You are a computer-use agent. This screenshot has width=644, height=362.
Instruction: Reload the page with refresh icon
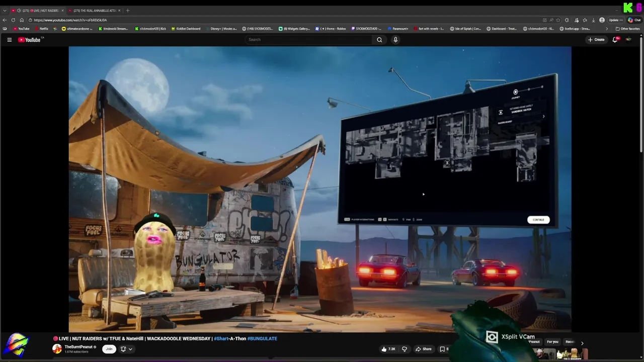(x=13, y=20)
